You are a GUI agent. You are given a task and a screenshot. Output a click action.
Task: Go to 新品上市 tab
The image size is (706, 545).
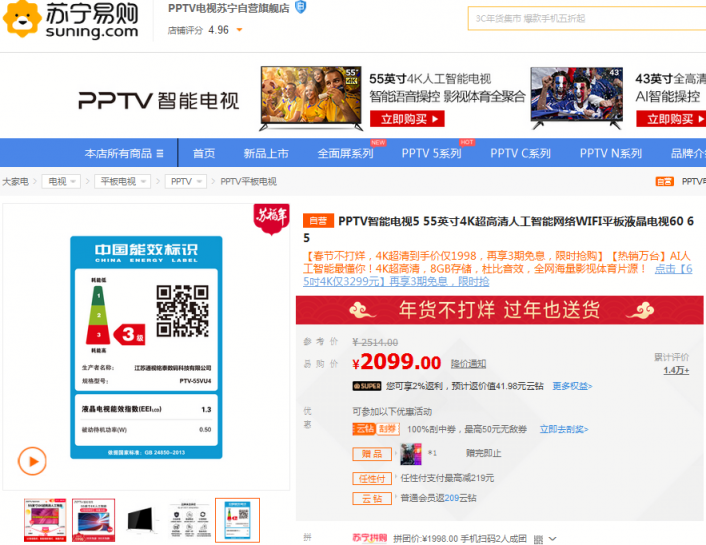coord(266,154)
